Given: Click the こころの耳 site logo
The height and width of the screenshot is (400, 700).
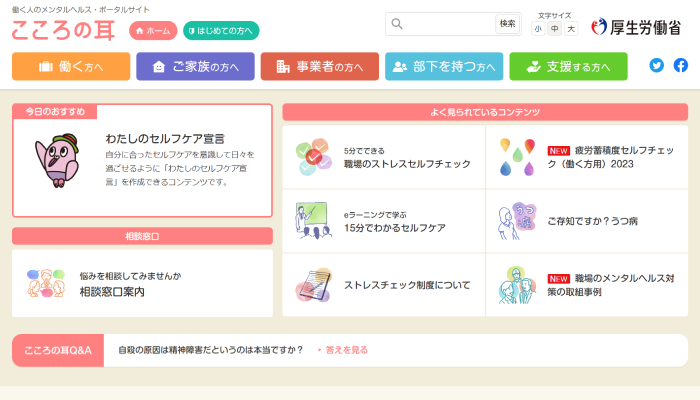Looking at the screenshot, I should (63, 30).
